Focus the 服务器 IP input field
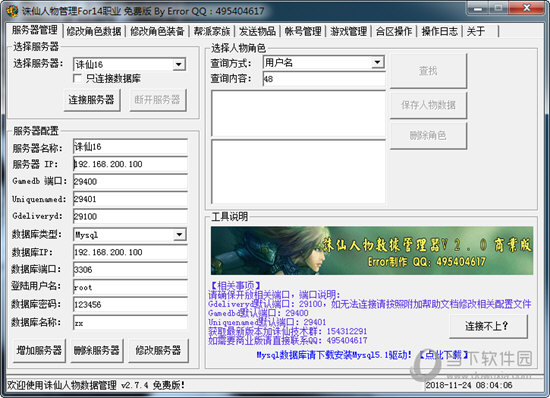 (130, 164)
